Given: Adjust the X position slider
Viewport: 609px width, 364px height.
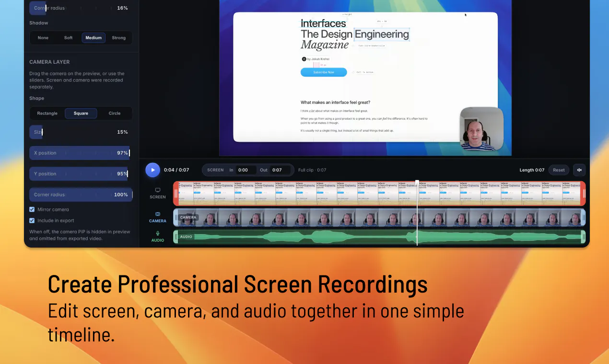Looking at the screenshot, I should click(81, 153).
